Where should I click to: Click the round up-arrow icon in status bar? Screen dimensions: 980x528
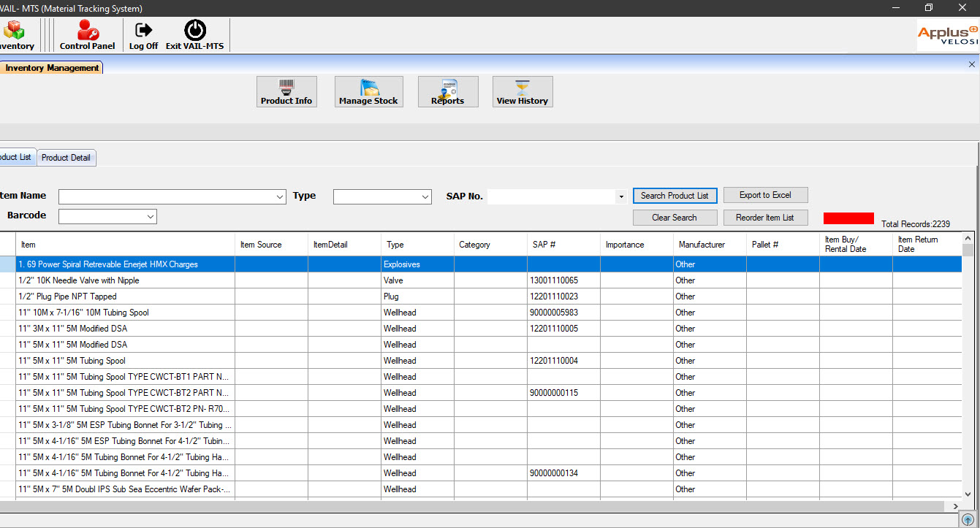click(x=967, y=520)
